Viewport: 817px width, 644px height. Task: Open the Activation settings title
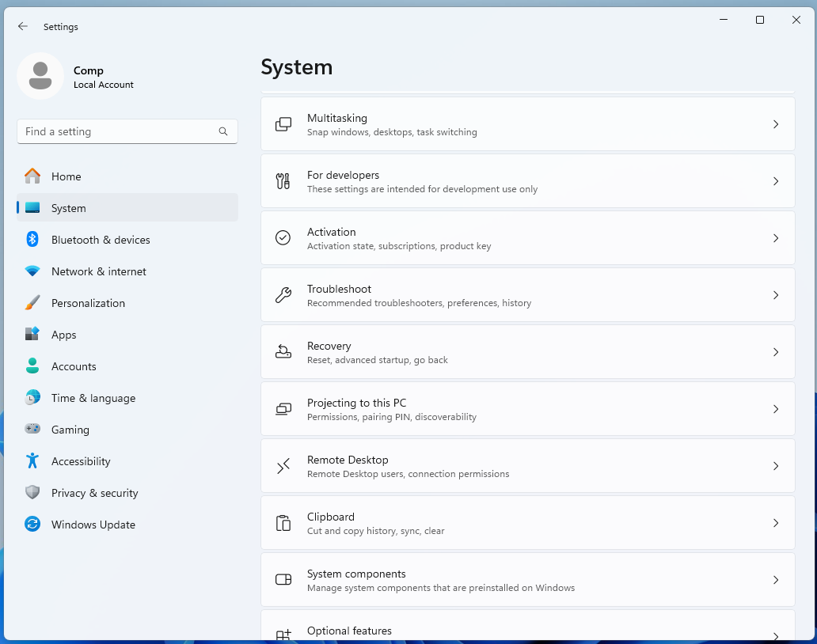click(x=332, y=232)
